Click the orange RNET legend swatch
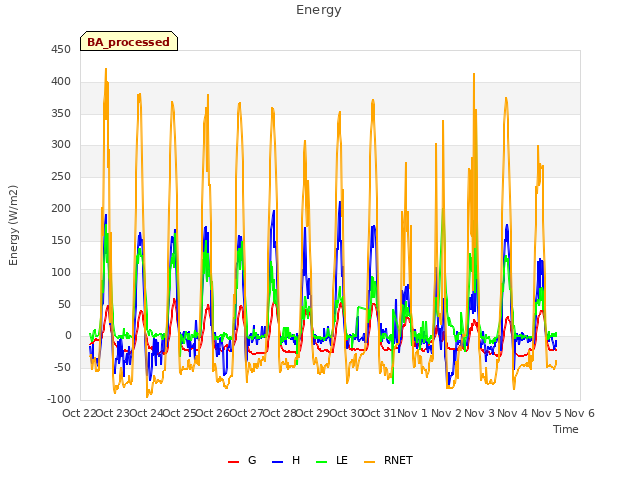Screen dimensions: 640x480 click(369, 462)
